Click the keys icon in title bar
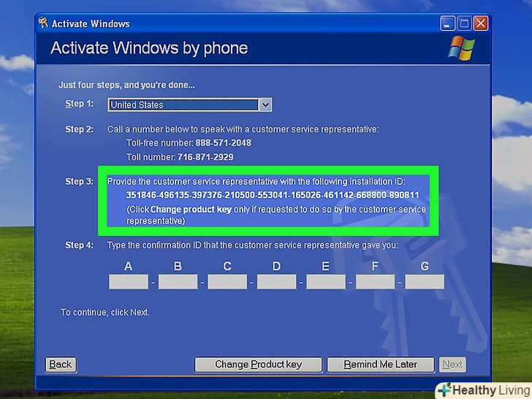Screen dimensions: 532x399 click(x=43, y=23)
